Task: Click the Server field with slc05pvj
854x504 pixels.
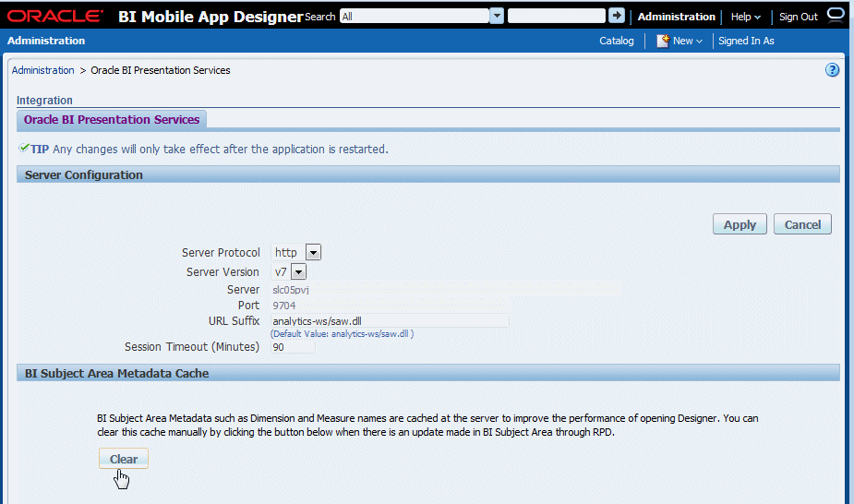Action: [446, 290]
